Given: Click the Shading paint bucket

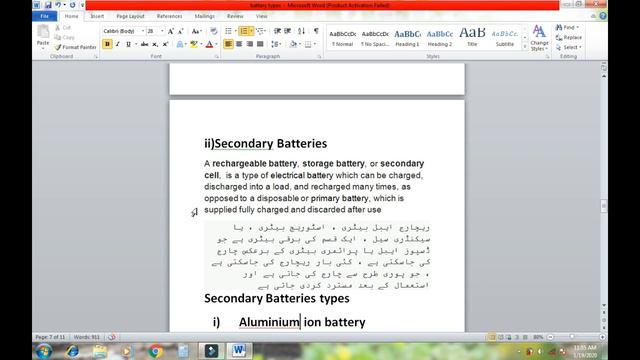Looking at the screenshot, I should [x=293, y=44].
